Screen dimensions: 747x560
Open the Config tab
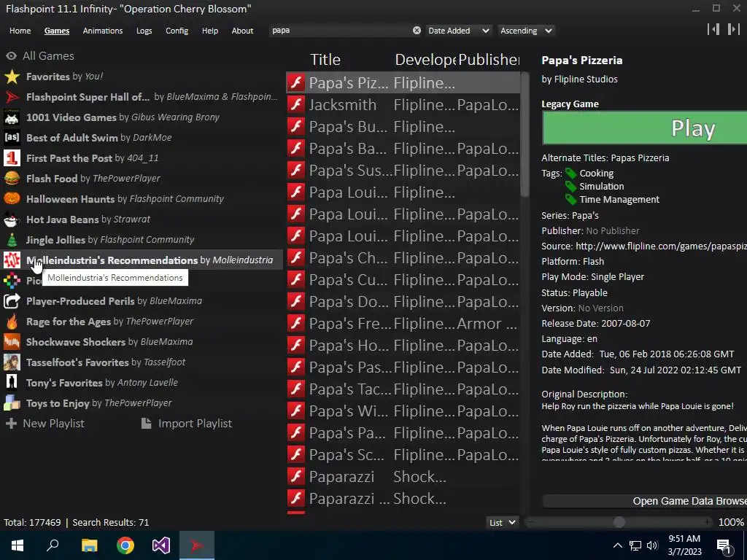(177, 31)
